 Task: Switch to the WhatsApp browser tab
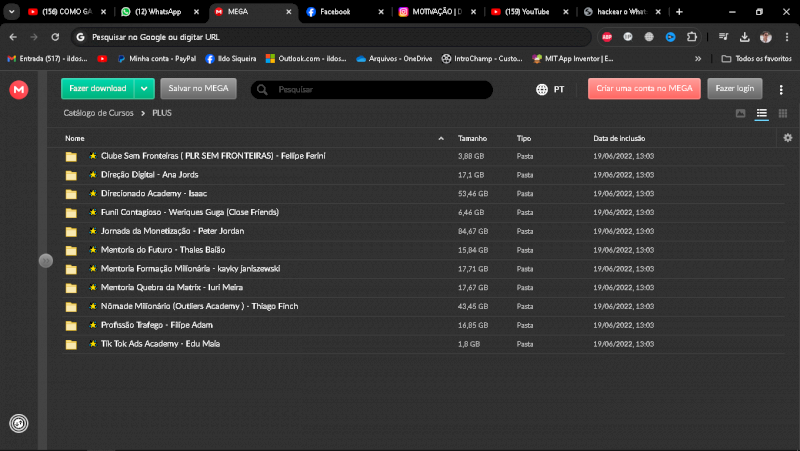(151, 12)
